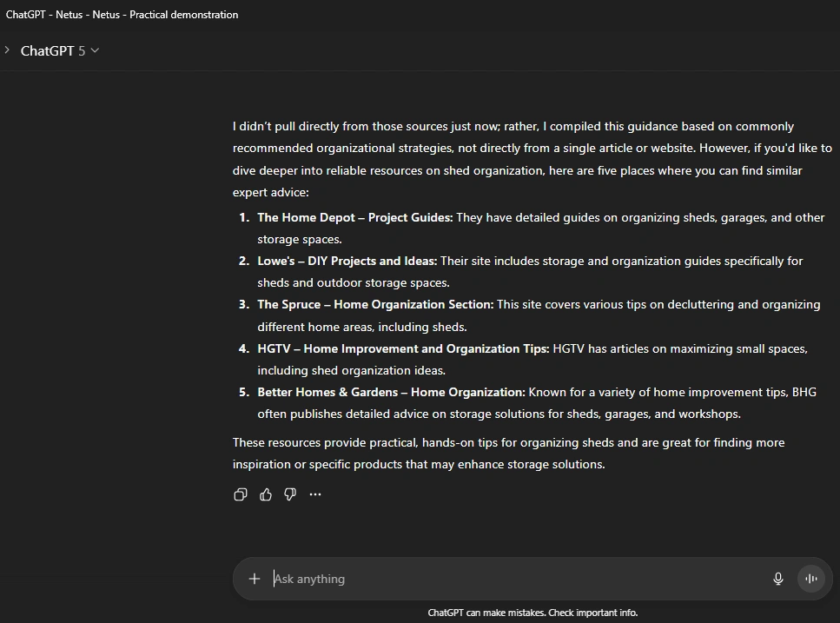The width and height of the screenshot is (840, 623).
Task: Open the ChatGPT 5 model selector
Action: pyautogui.click(x=60, y=50)
